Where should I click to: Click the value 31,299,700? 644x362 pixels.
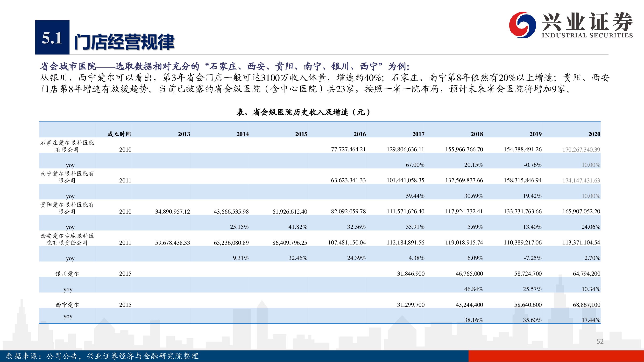point(411,305)
